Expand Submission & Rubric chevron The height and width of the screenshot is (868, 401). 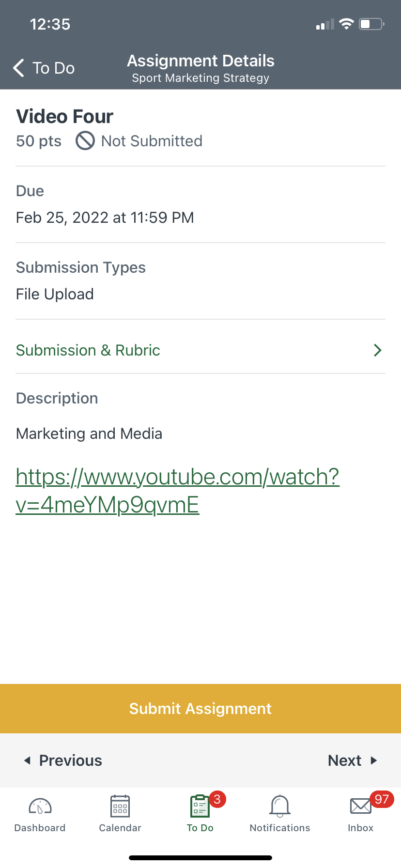click(x=378, y=350)
